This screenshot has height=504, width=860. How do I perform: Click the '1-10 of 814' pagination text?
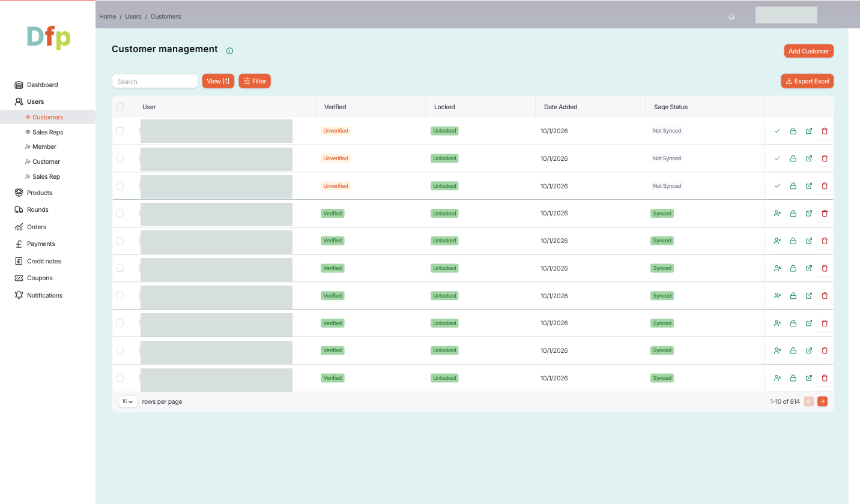[x=785, y=401]
